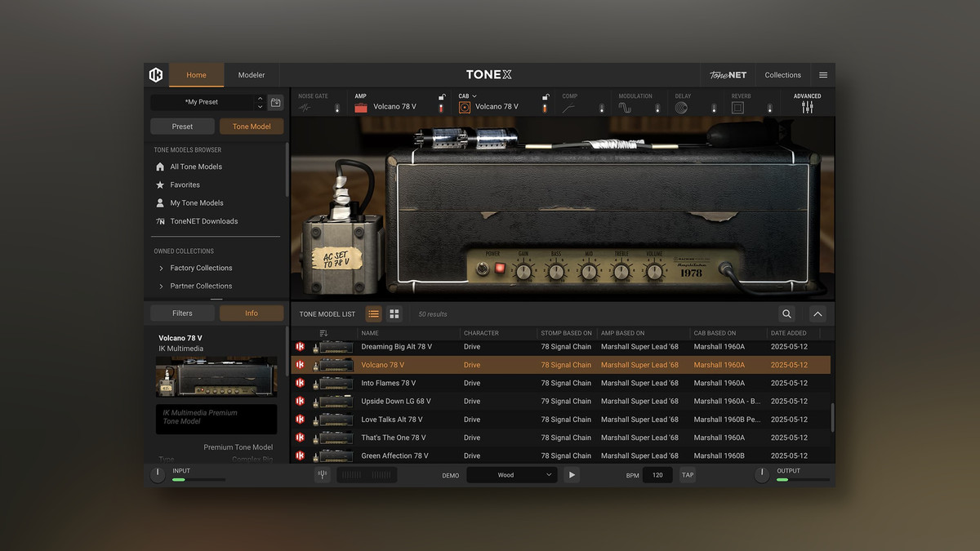Toggle Delay on/off switch
Image resolution: width=980 pixels, height=551 pixels.
tap(713, 108)
